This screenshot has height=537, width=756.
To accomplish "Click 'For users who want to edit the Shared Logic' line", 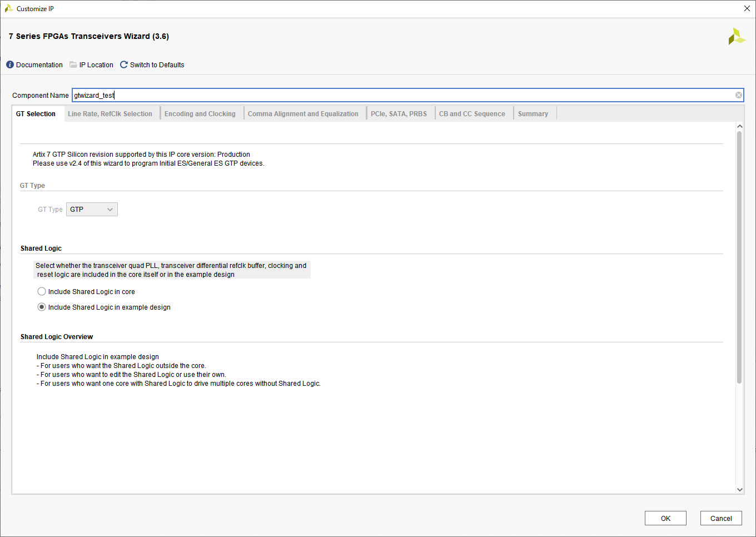I will (131, 375).
